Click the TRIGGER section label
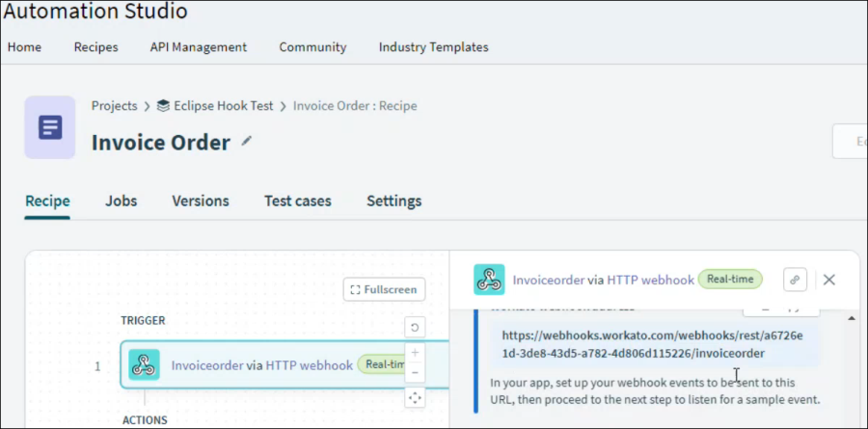868x429 pixels. tap(143, 320)
